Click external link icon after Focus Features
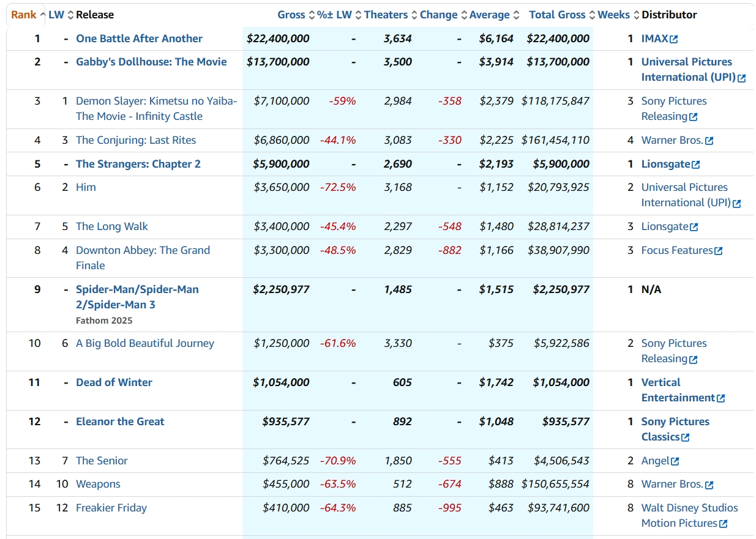This screenshot has width=756, height=539. tap(719, 251)
